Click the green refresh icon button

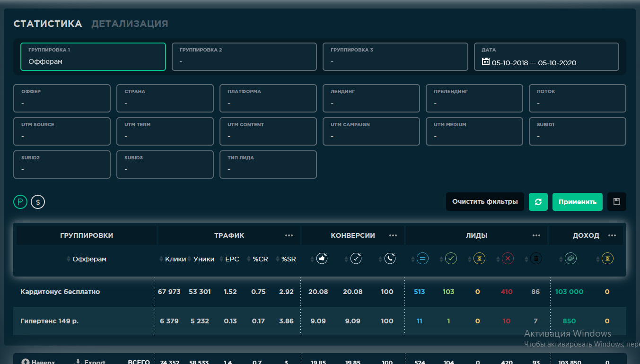[x=538, y=202]
